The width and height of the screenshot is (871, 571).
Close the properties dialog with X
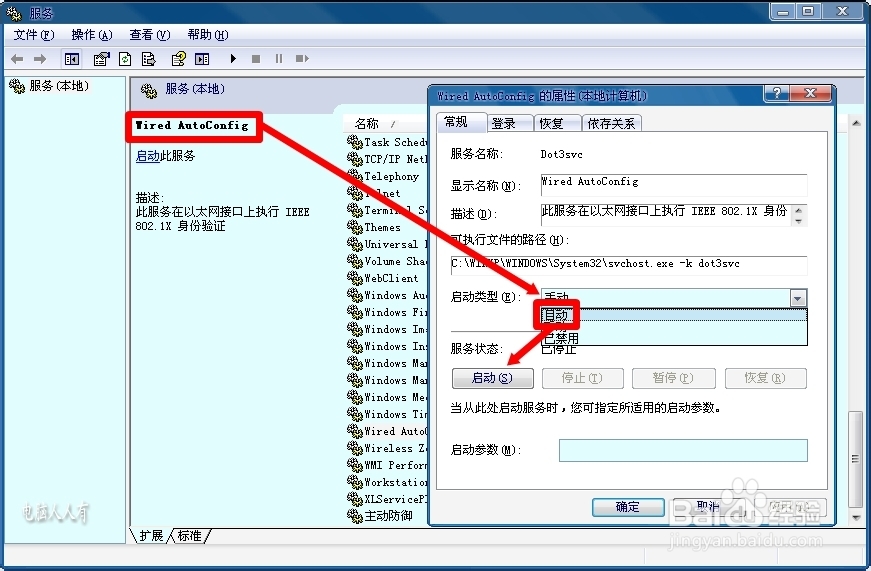click(x=810, y=94)
